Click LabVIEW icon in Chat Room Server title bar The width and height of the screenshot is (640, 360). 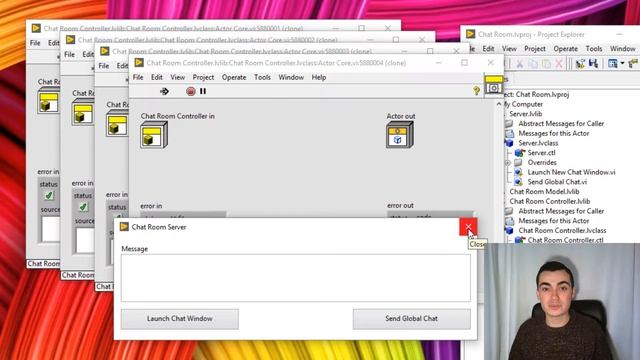click(x=124, y=227)
